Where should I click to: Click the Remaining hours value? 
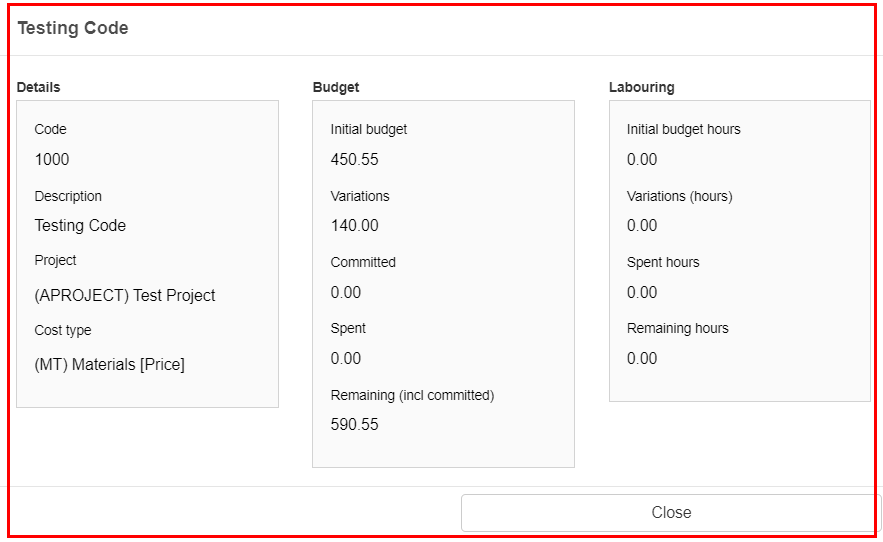pyautogui.click(x=641, y=358)
